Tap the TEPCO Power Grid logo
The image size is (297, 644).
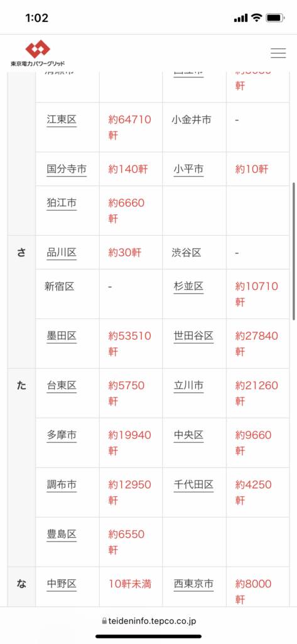(38, 53)
